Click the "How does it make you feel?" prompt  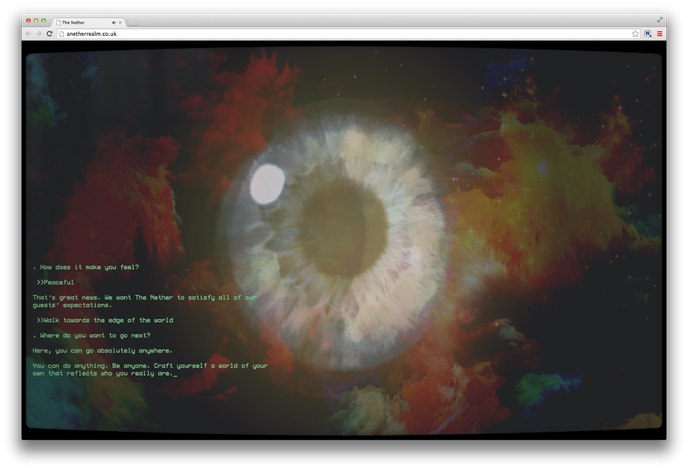click(87, 267)
